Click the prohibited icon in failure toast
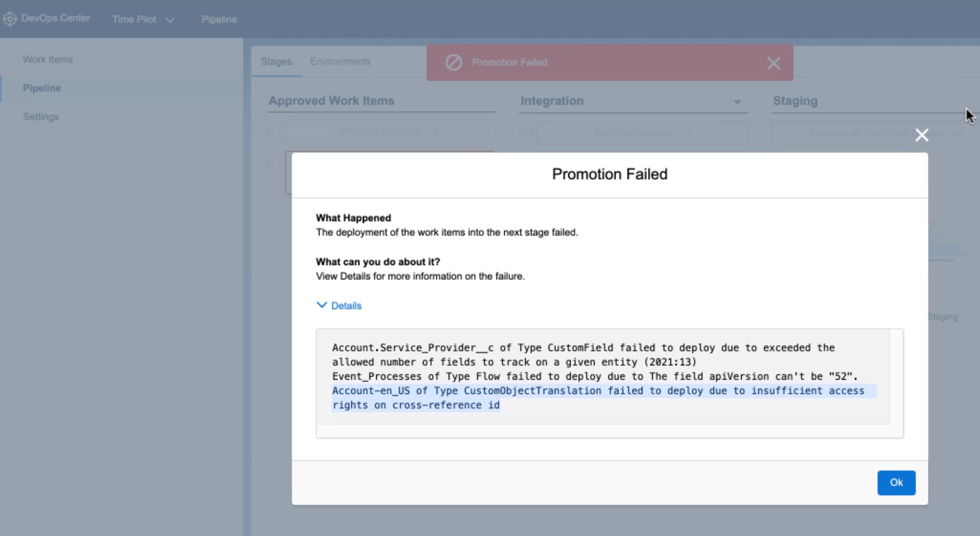 [453, 62]
